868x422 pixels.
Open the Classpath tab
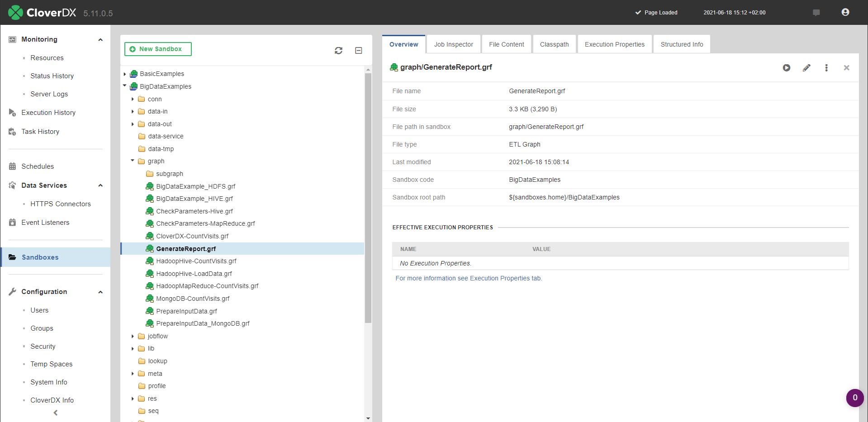tap(555, 44)
